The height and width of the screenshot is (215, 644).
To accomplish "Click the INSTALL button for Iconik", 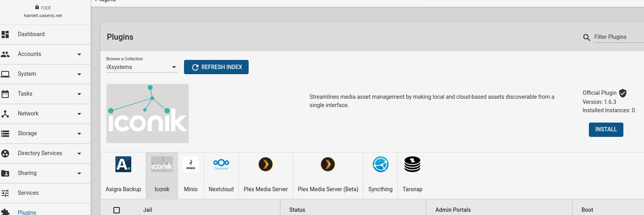I will coord(606,129).
